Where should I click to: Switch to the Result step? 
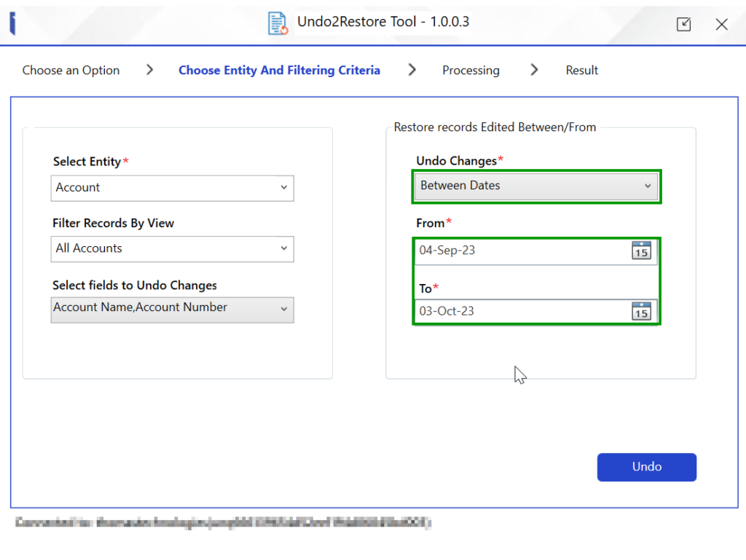pyautogui.click(x=581, y=70)
